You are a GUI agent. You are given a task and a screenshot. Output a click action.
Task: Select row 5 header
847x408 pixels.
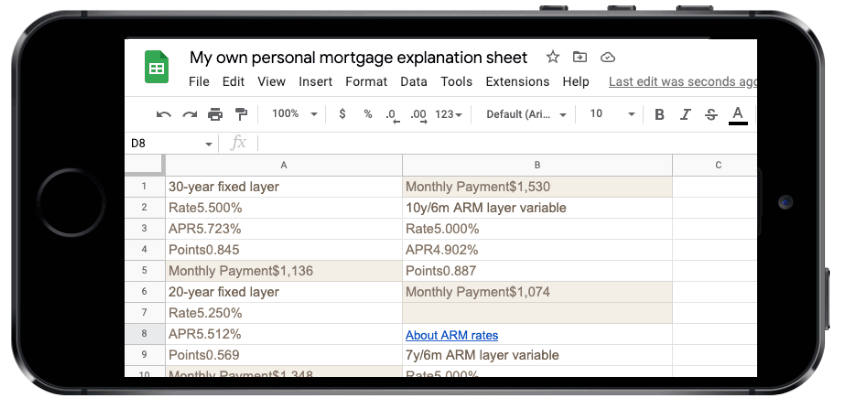tap(145, 271)
